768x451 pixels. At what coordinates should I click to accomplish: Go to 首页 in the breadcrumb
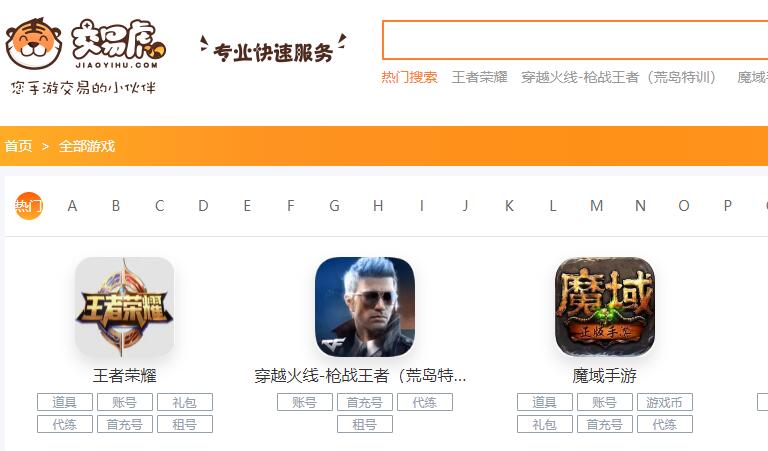point(18,146)
